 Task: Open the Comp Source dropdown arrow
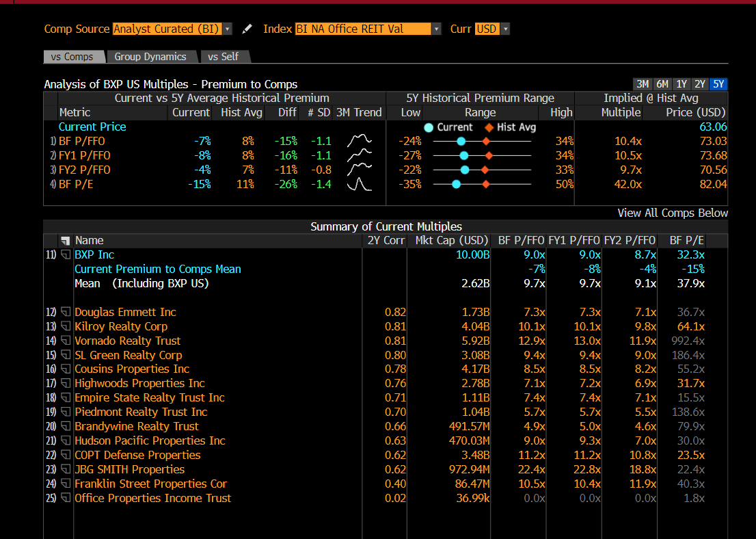[x=228, y=29]
